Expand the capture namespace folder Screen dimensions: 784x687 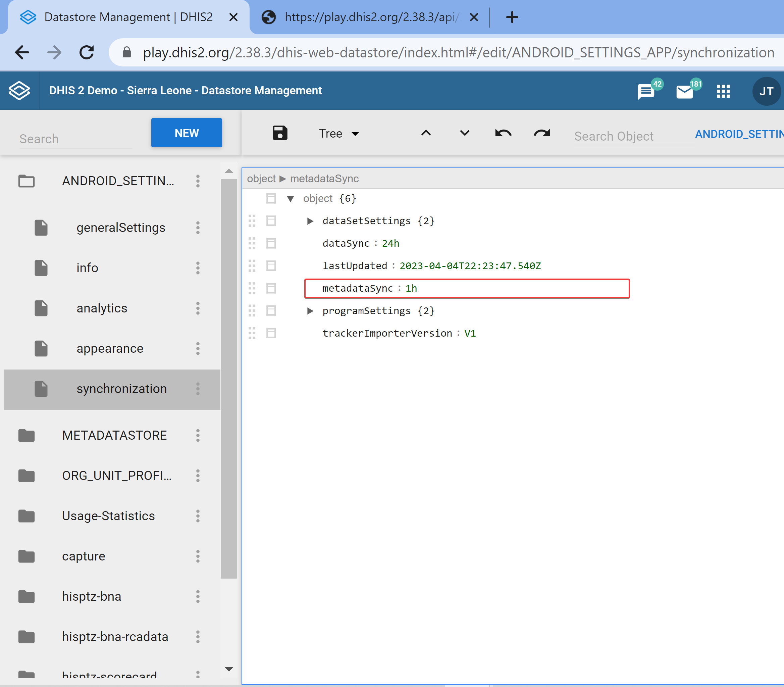pyautogui.click(x=27, y=556)
